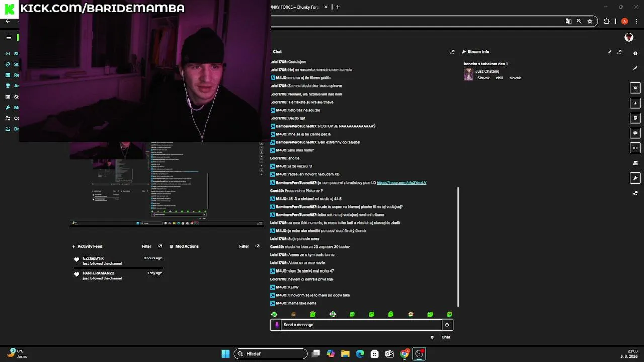Open the Windows Start menu
Screen dimensions: 644x362
pyautogui.click(x=225, y=354)
